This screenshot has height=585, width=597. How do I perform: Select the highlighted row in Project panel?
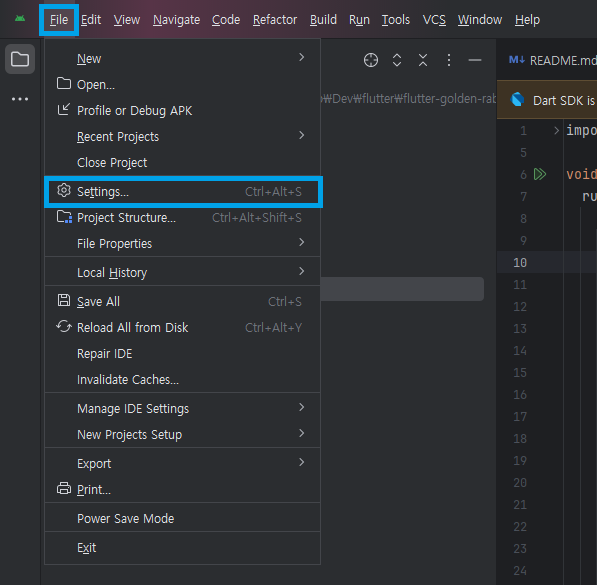402,289
